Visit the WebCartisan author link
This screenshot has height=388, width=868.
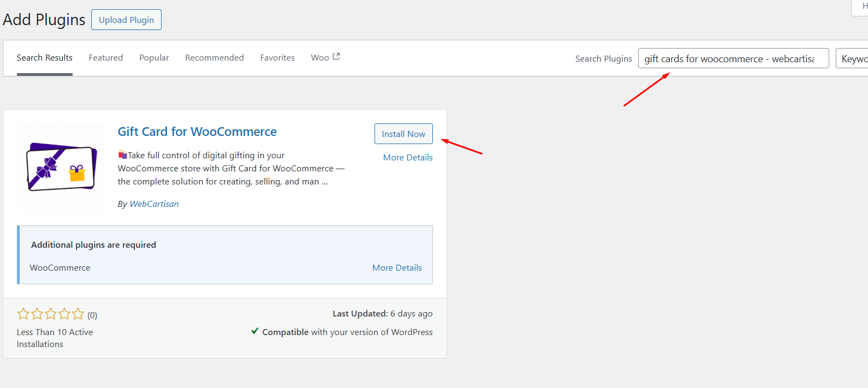click(154, 204)
